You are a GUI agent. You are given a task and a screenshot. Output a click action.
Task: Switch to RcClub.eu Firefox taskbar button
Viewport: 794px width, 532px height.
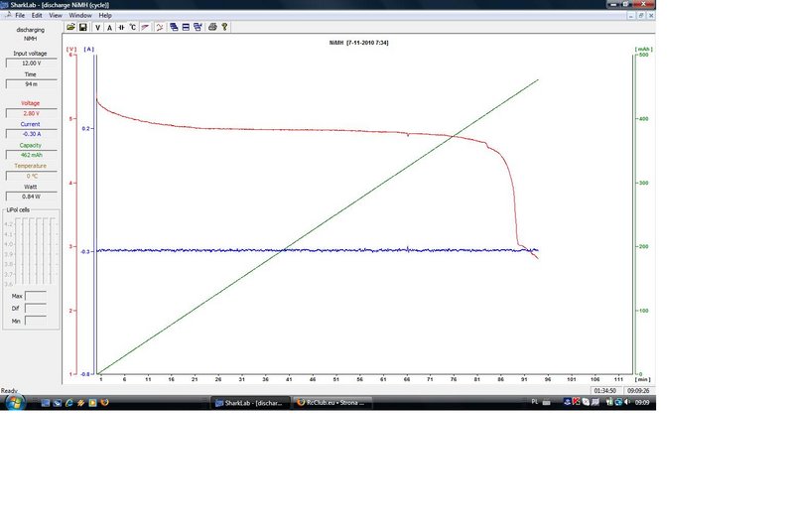332,403
